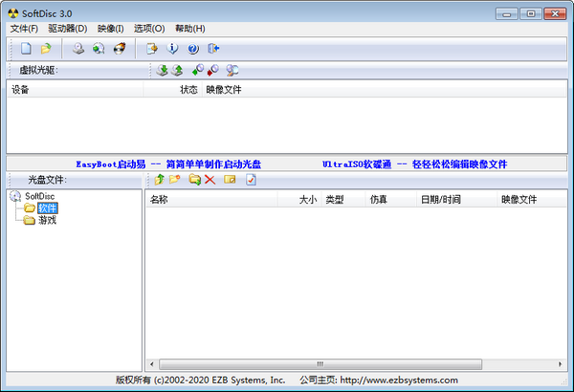Open the 驱动器(D) menu
The image size is (574, 392).
67,29
